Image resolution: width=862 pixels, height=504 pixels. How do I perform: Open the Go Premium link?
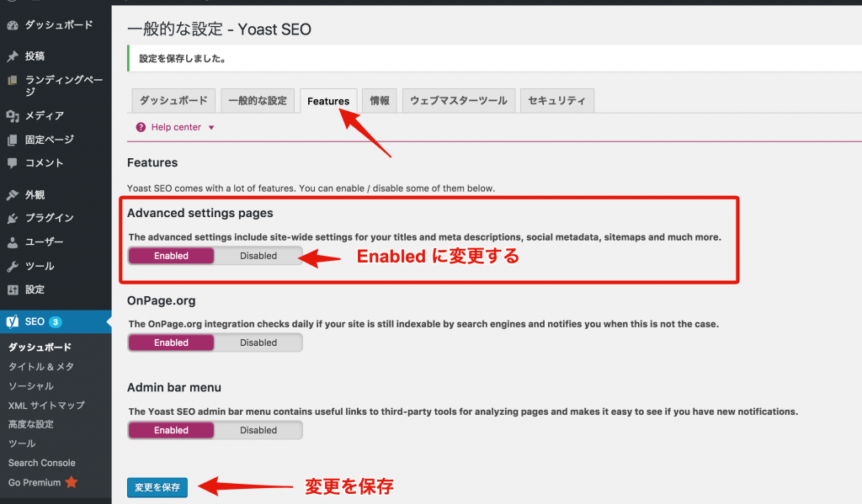coord(35,483)
